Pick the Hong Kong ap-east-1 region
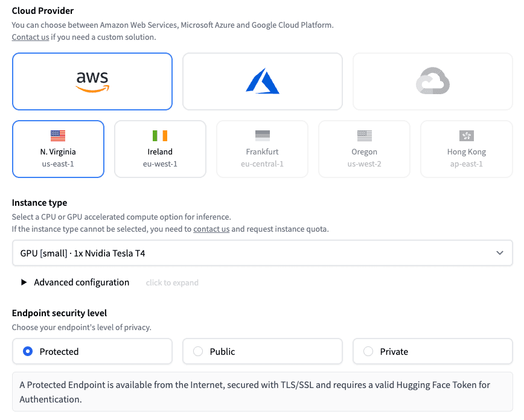This screenshot has width=524, height=420. [x=467, y=149]
